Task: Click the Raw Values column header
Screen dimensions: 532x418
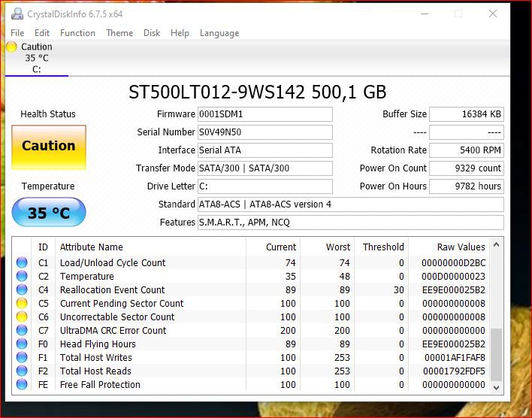Action: coord(449,247)
